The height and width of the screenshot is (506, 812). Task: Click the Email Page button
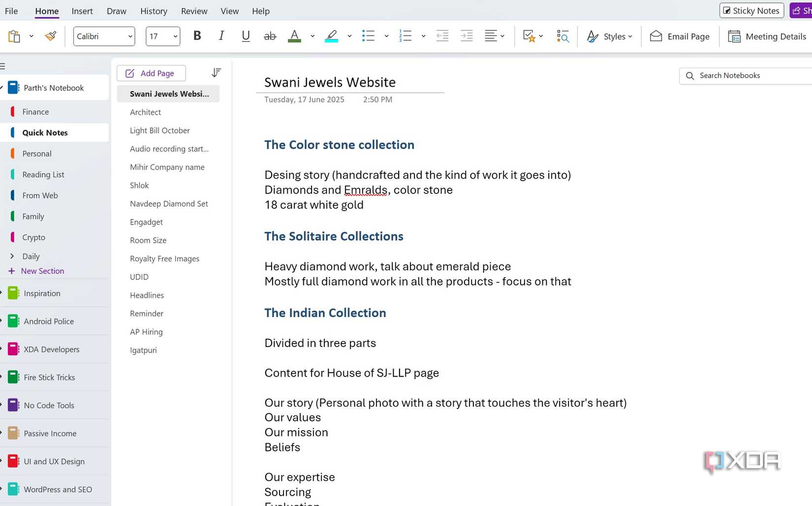point(680,36)
